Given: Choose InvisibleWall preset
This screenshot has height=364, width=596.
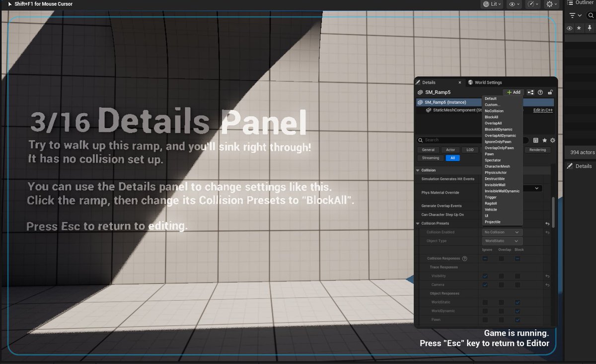Looking at the screenshot, I should [495, 185].
